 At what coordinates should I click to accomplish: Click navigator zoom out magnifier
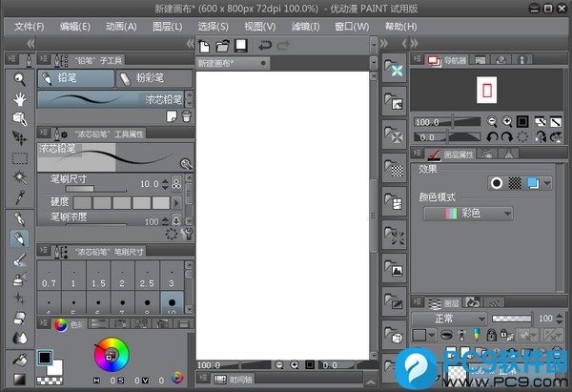coord(492,121)
